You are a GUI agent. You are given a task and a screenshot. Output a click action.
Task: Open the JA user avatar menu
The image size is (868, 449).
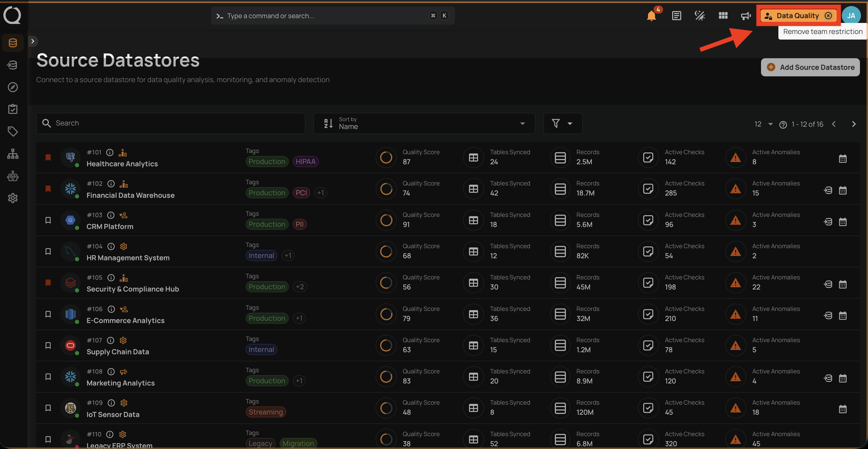pyautogui.click(x=851, y=16)
